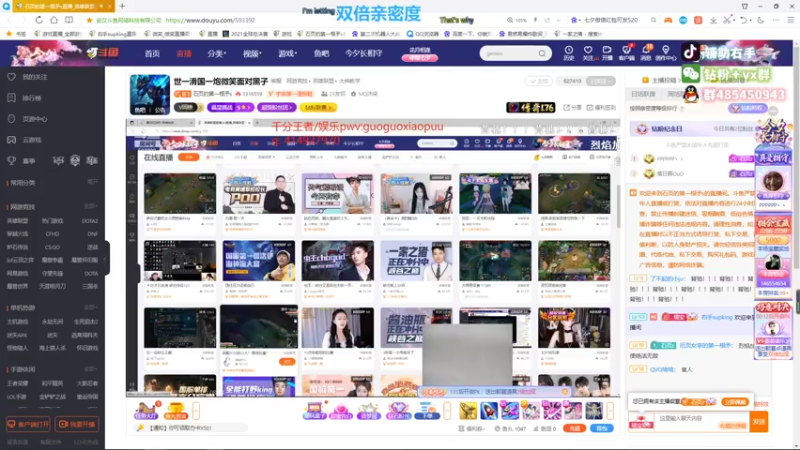Go to 首页 in Douyu navigation

click(x=152, y=53)
